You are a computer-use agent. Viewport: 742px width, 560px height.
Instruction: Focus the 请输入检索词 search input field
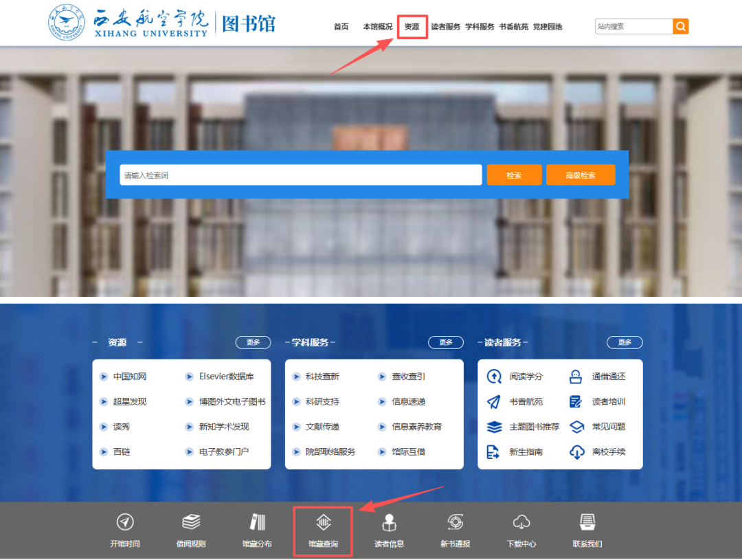300,175
